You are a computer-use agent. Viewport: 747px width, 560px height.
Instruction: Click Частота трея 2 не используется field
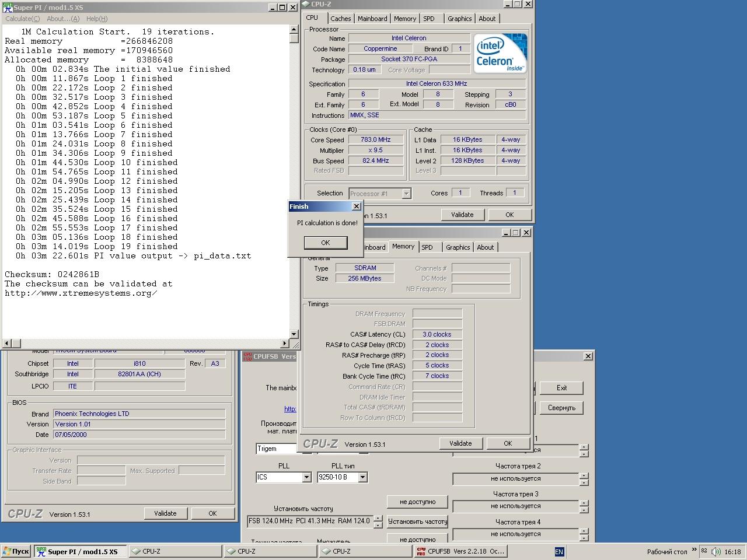pos(516,478)
